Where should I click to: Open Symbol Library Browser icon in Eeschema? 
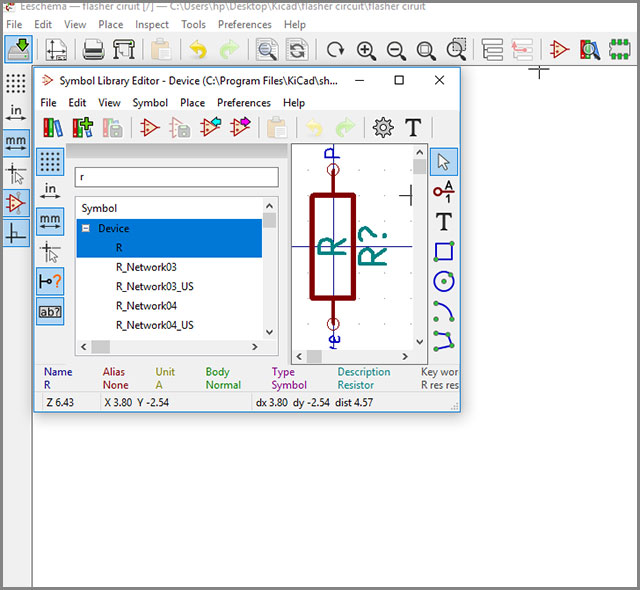[x=590, y=49]
